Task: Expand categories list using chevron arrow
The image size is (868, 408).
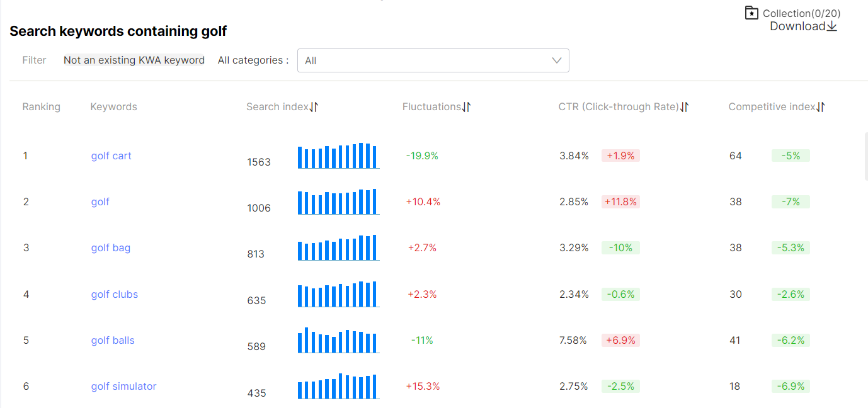Action: (x=556, y=60)
